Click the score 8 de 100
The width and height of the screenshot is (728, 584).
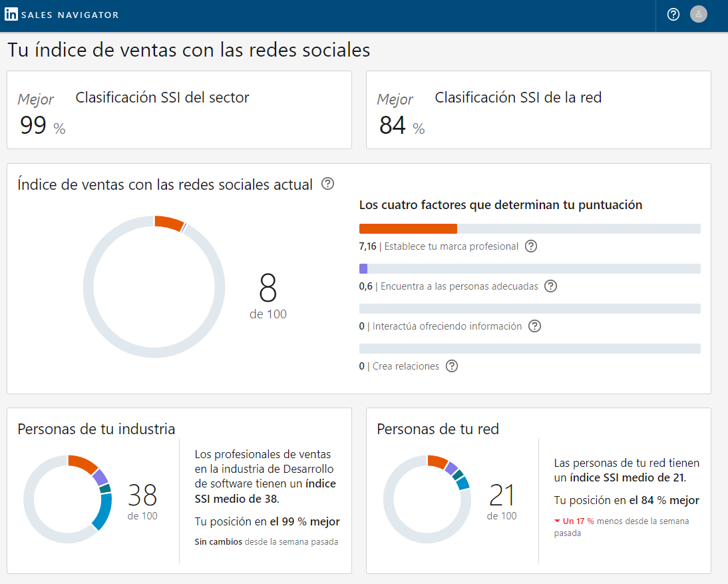coord(268,296)
